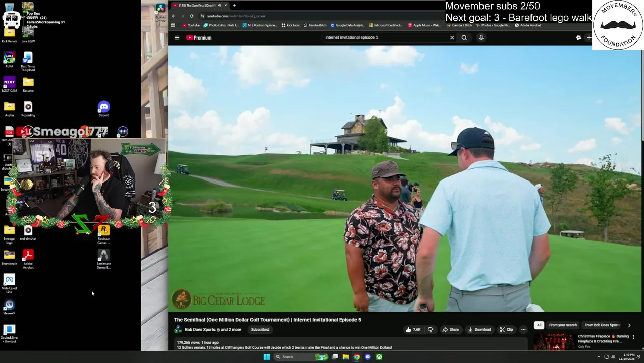Open Battlestate Games launcher shortcut
This screenshot has width=644, height=363.
(103, 259)
